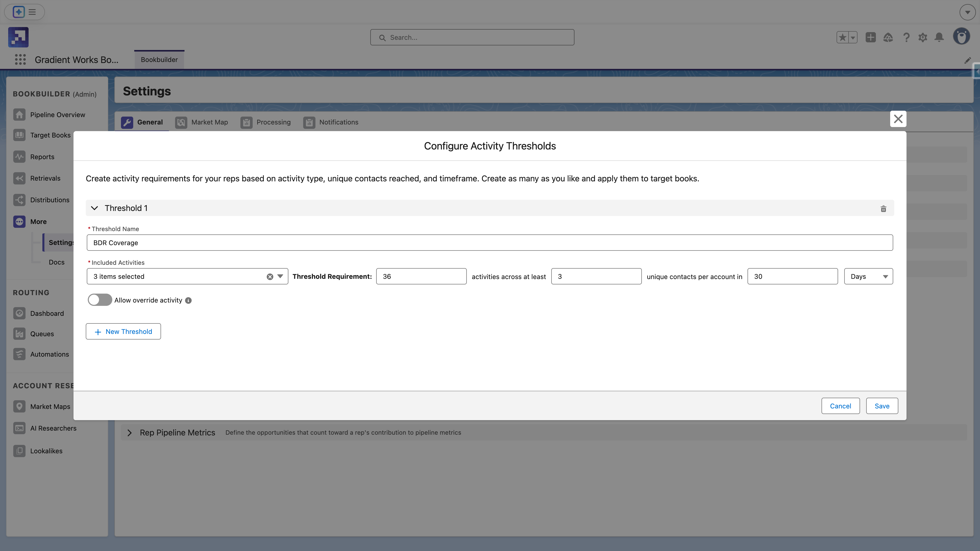Clear selected Included Activities items
The width and height of the screenshot is (980, 551).
click(270, 277)
